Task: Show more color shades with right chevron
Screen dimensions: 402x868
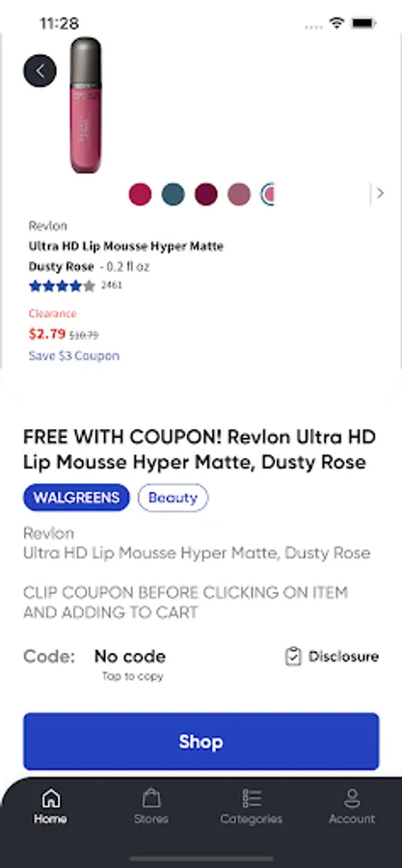Action: click(380, 193)
